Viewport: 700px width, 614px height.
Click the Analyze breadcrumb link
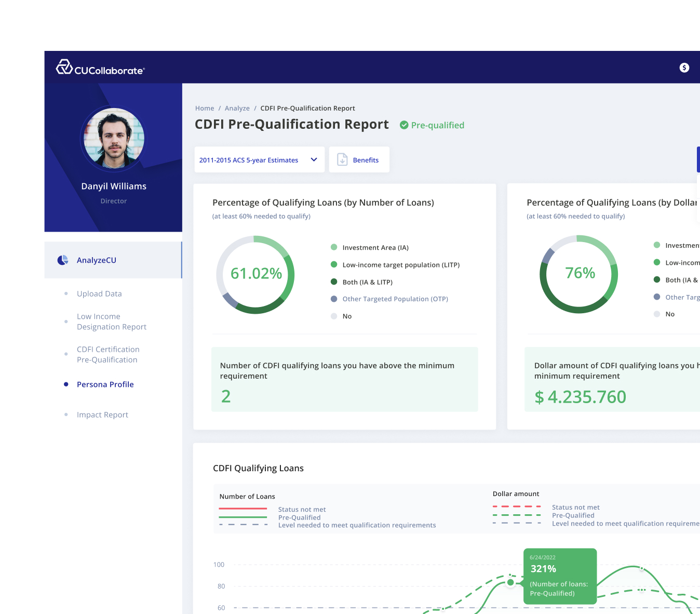tap(237, 108)
